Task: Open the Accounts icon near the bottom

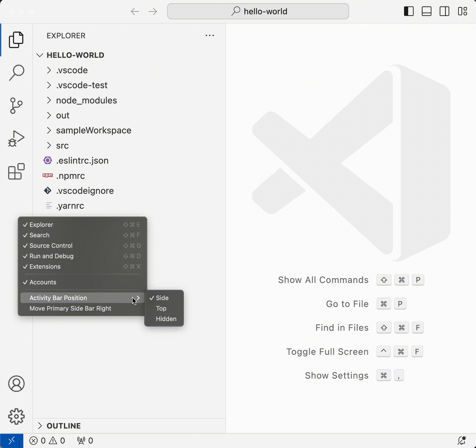Action: point(16,383)
